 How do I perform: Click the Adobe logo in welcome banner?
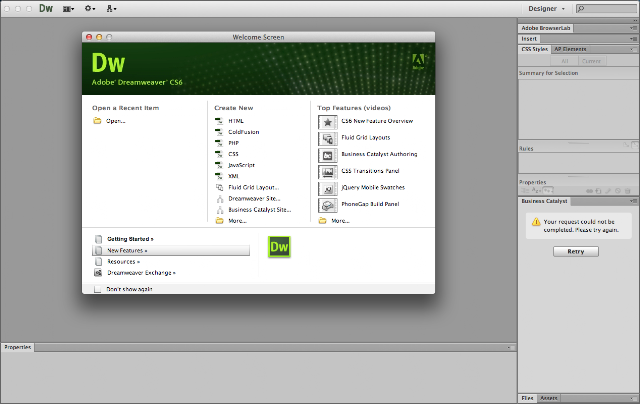pos(418,62)
